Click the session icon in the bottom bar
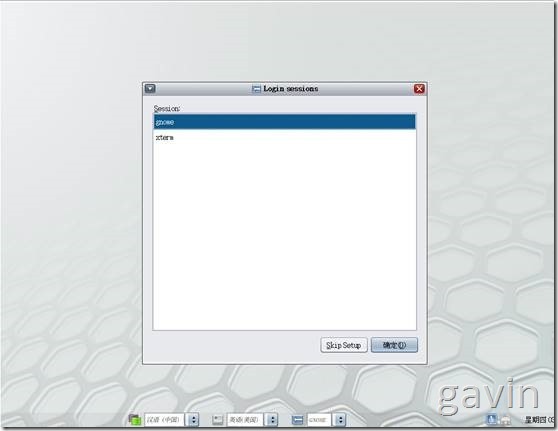 [x=298, y=420]
